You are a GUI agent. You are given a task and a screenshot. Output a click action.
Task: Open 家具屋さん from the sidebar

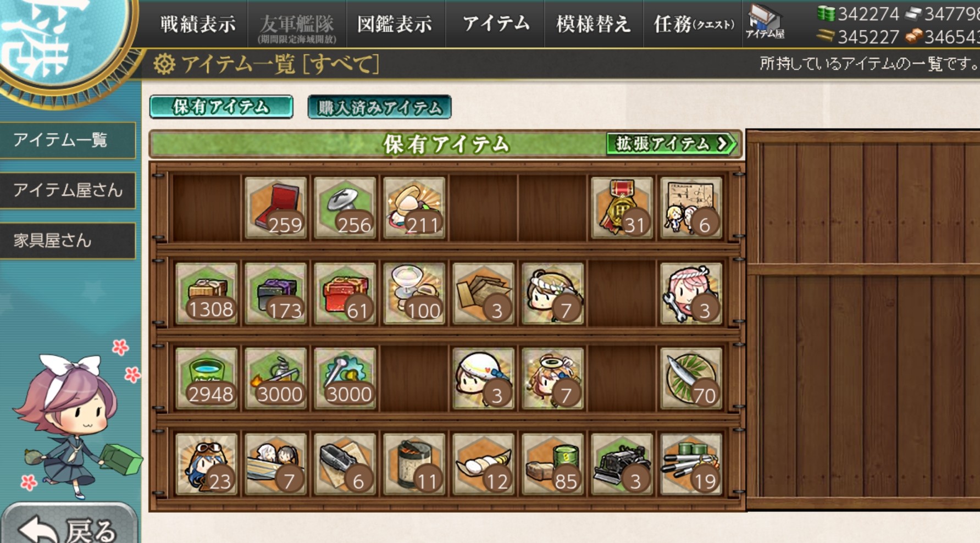(68, 241)
